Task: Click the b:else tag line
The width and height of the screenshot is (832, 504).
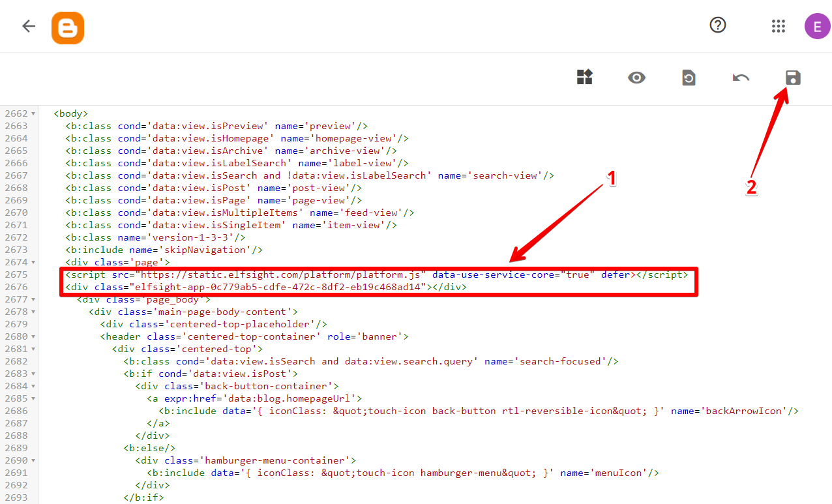Action: (150, 448)
